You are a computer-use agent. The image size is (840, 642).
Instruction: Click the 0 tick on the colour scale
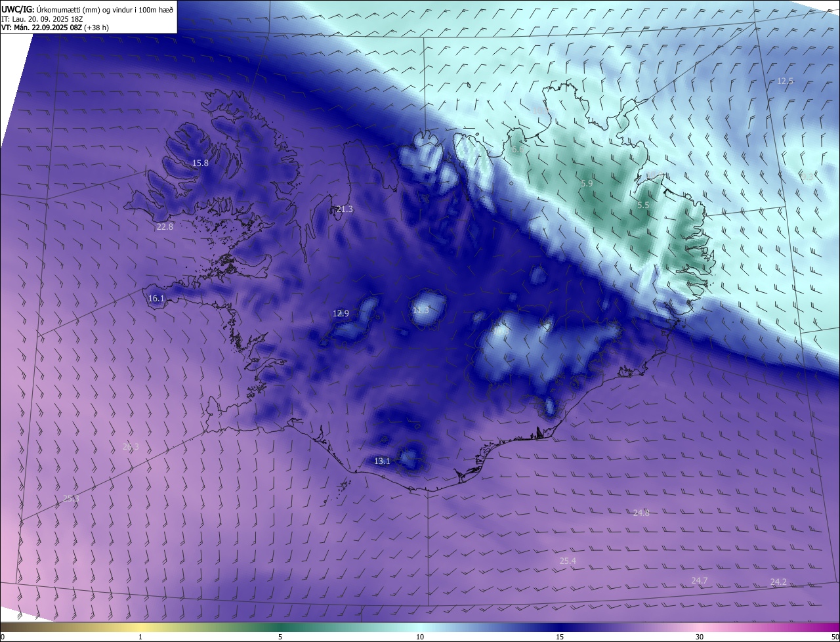pos(3,637)
